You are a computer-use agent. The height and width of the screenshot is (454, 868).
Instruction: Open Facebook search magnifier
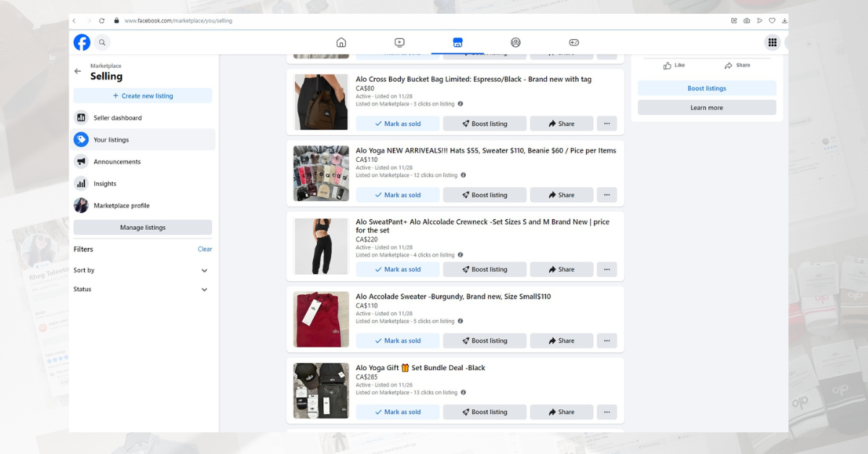click(x=102, y=43)
